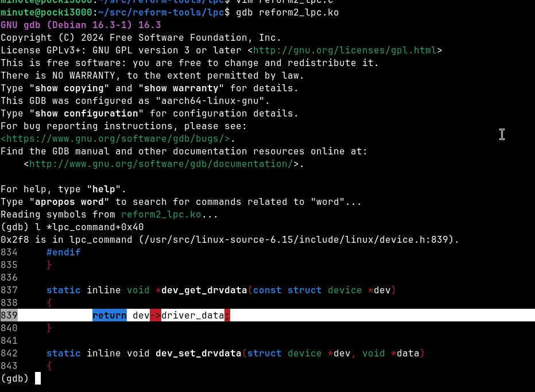Click the 'show copying' bold text
This screenshot has height=392, width=535.
click(69, 88)
